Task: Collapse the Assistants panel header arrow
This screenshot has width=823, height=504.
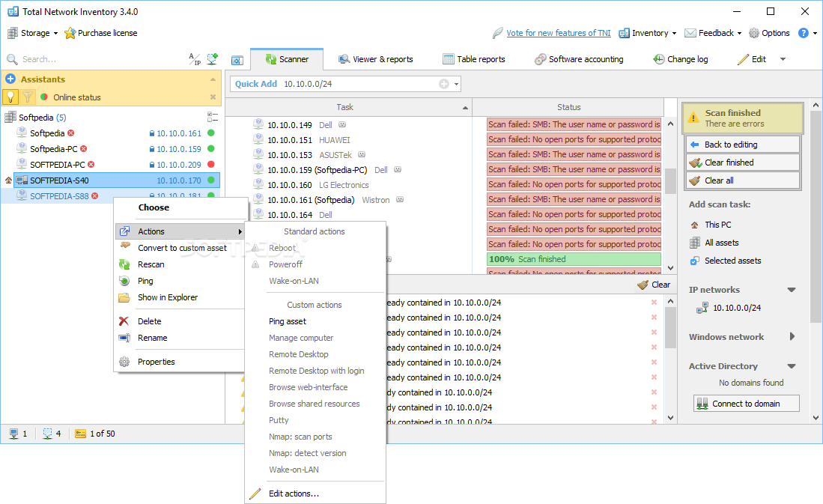Action: (x=213, y=80)
